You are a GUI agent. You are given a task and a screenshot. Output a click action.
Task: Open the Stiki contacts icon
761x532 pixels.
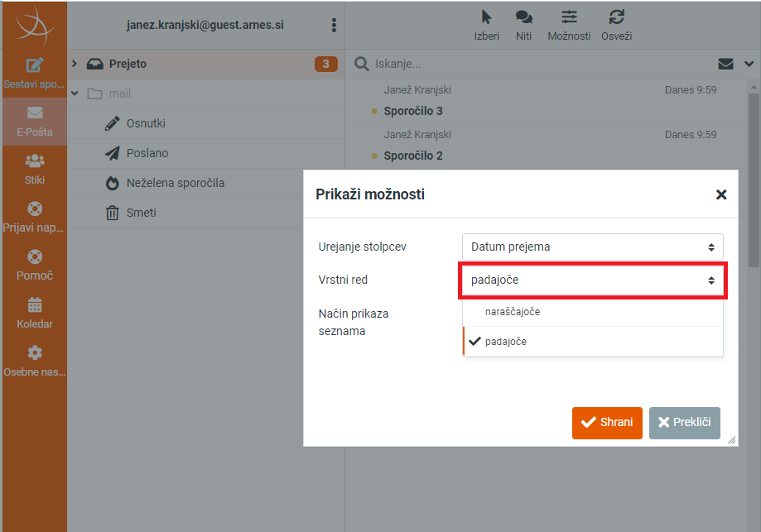click(35, 161)
